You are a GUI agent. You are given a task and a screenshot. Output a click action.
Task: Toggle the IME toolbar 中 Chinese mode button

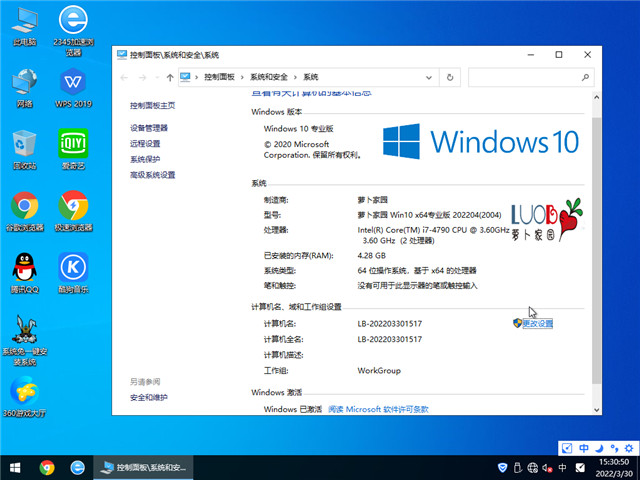pos(584,448)
